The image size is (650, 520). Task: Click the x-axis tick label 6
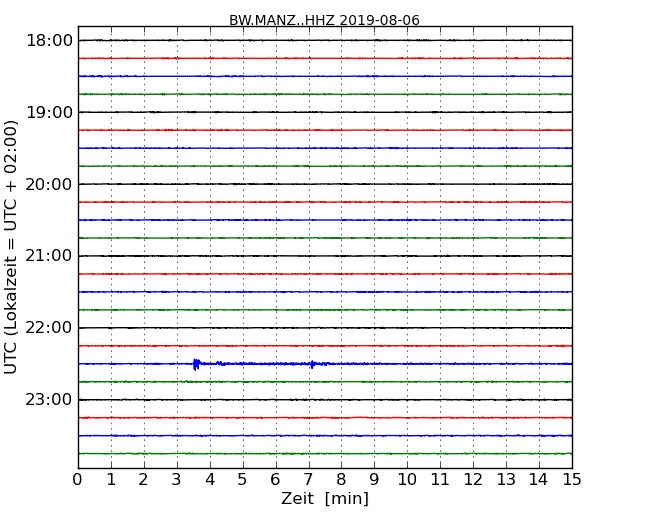click(x=275, y=479)
